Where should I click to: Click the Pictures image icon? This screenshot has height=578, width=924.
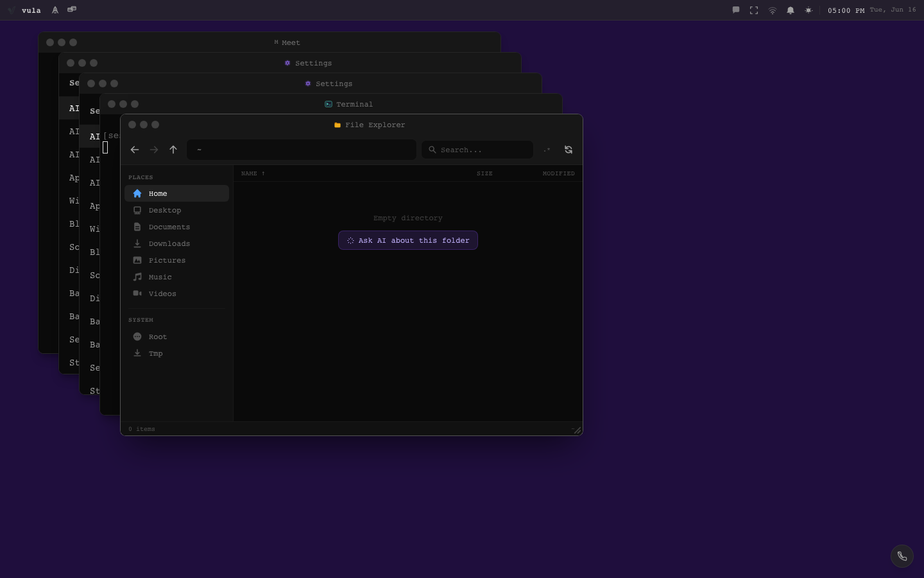(x=137, y=260)
